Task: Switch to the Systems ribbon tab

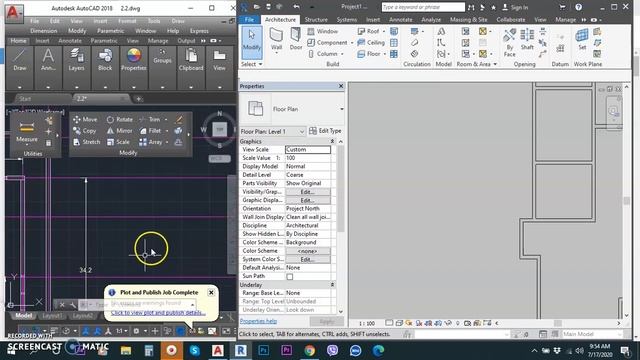Action: 347,19
